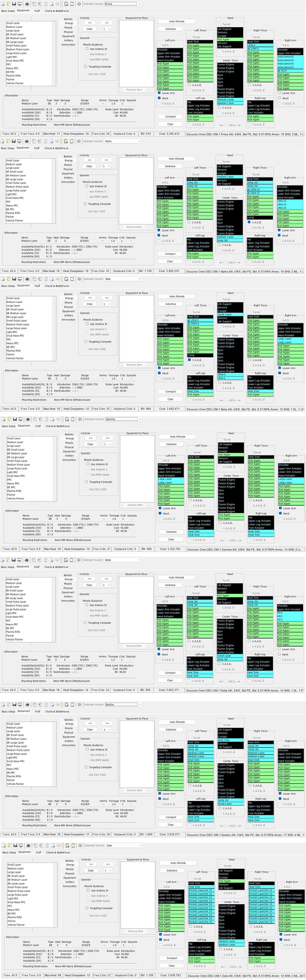Click Open file icon in Beta variant toolbar
This screenshot has height=980, width=306.
click(9, 279)
